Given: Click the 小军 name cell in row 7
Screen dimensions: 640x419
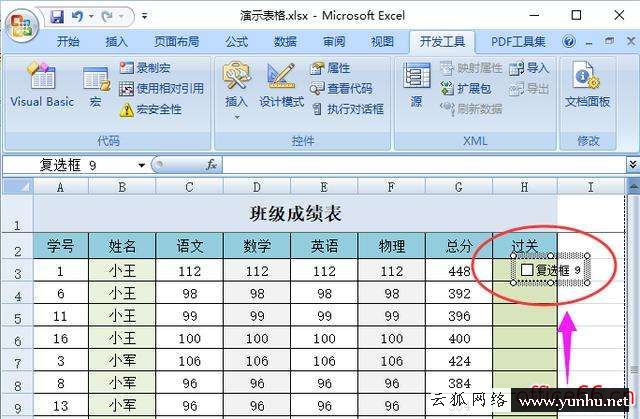Looking at the screenshot, I should pyautogui.click(x=122, y=360).
